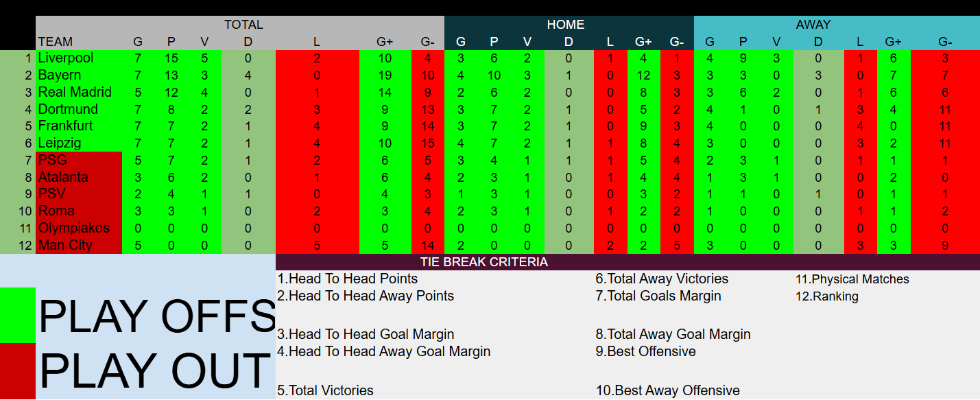Screen dimensions: 980x400
Task: Click the Man City team cell
Action: click(79, 245)
